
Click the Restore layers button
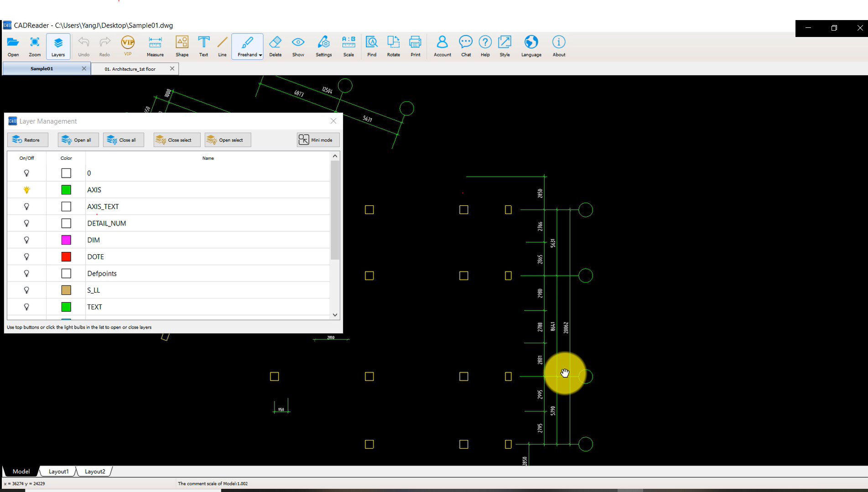(27, 140)
